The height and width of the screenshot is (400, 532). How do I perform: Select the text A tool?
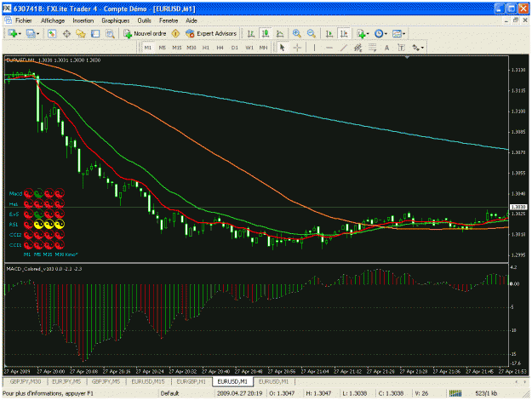click(386, 48)
